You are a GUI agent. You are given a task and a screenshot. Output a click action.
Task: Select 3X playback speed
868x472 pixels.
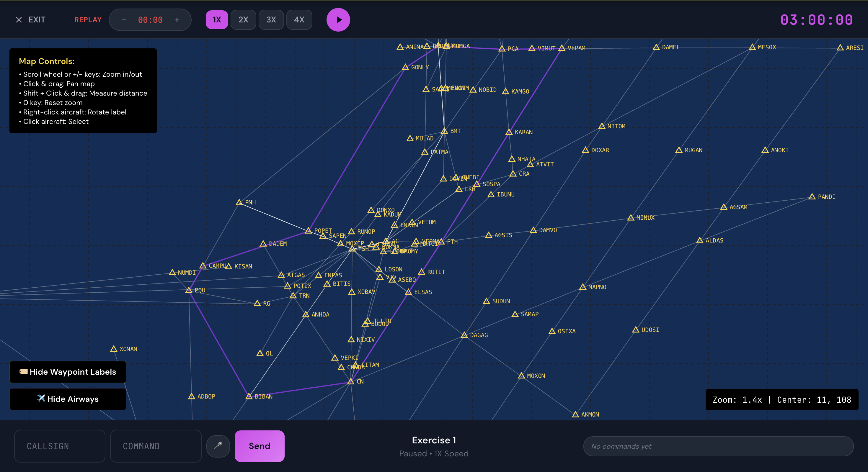(x=271, y=20)
